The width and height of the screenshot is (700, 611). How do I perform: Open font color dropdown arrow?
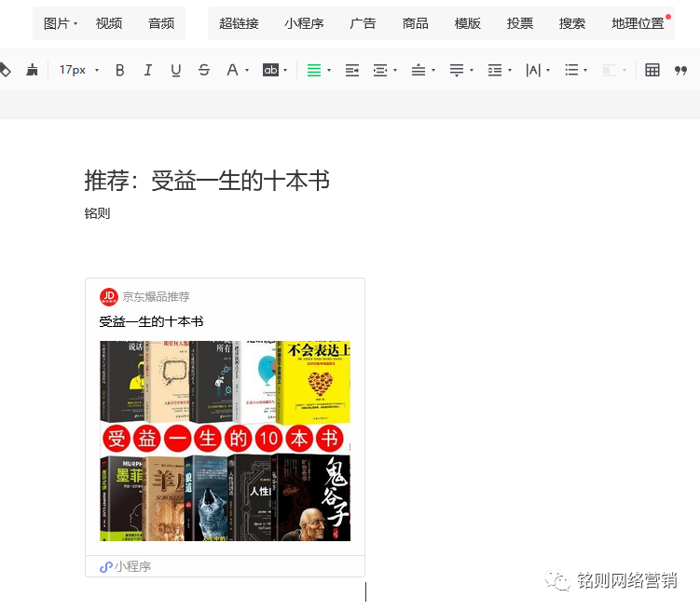pos(247,70)
